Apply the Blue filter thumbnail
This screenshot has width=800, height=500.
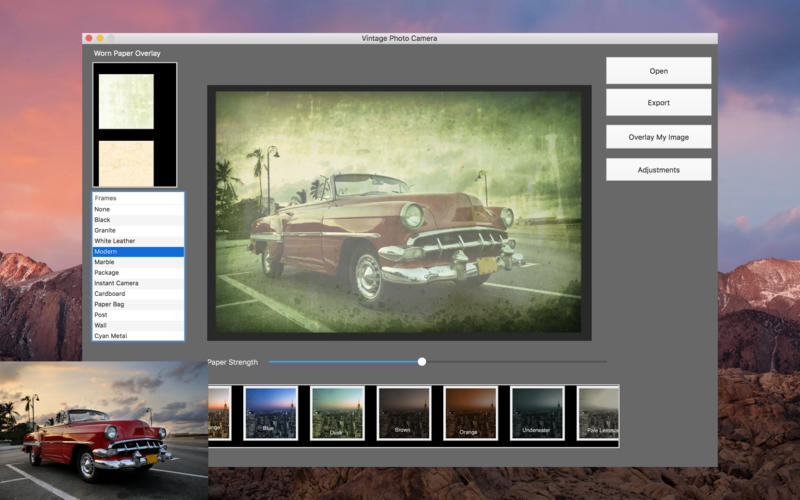coord(270,413)
